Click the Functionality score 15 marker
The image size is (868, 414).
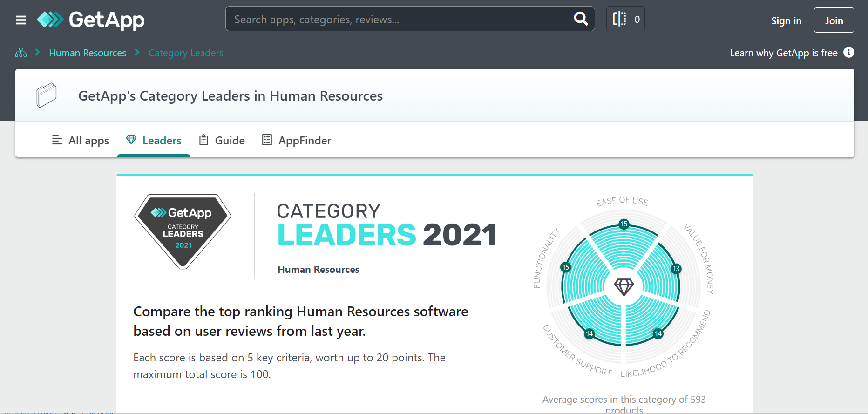coord(566,267)
